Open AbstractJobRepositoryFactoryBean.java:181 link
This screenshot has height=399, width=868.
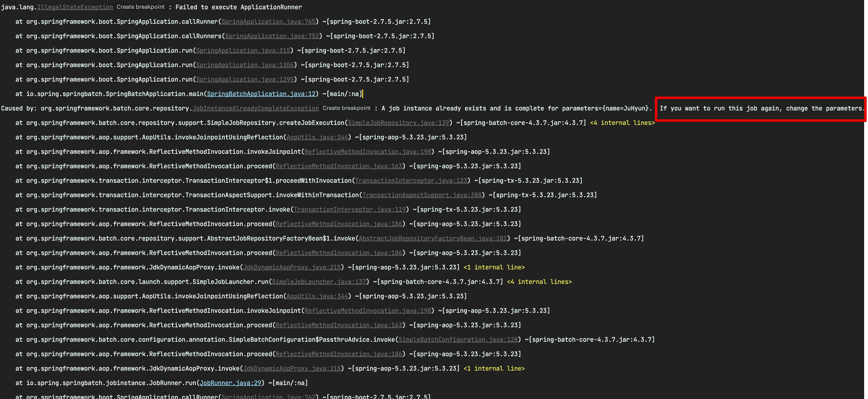[x=433, y=238]
